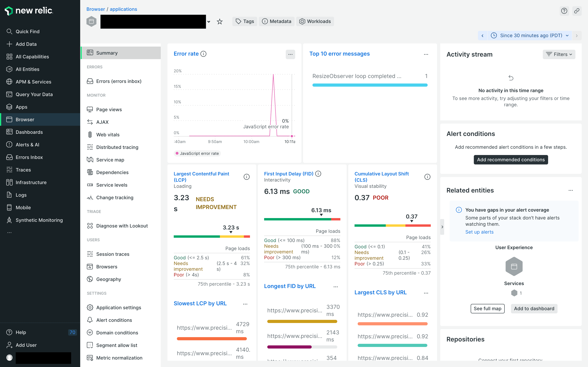The image size is (588, 367).
Task: View Metadata
Action: click(x=277, y=21)
